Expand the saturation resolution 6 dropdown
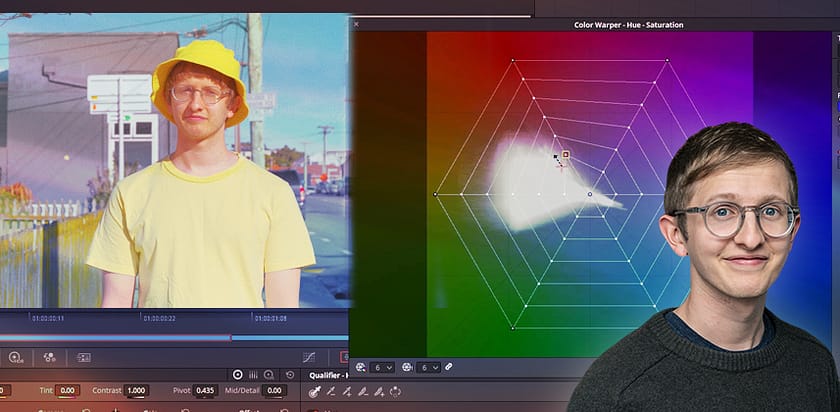The width and height of the screenshot is (840, 412). (428, 368)
